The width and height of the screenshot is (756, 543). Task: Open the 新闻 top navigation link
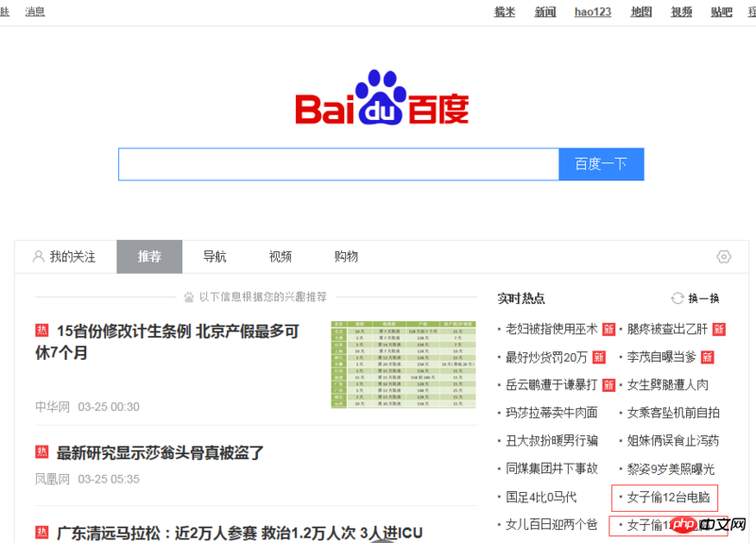pos(545,11)
